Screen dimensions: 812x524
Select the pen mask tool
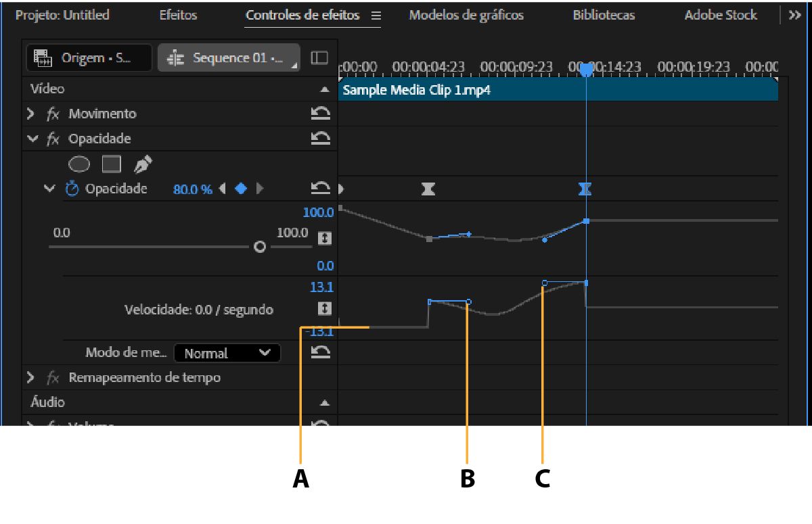tap(143, 164)
